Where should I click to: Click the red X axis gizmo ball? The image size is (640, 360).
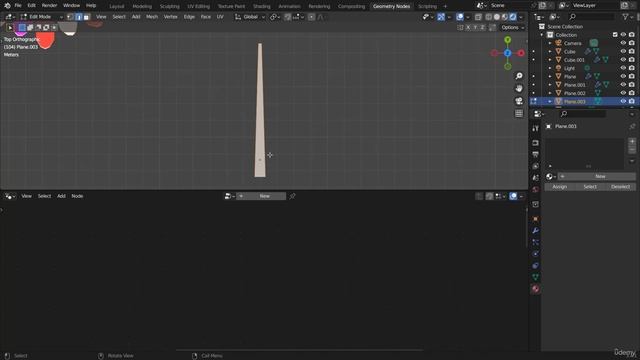pos(521,53)
